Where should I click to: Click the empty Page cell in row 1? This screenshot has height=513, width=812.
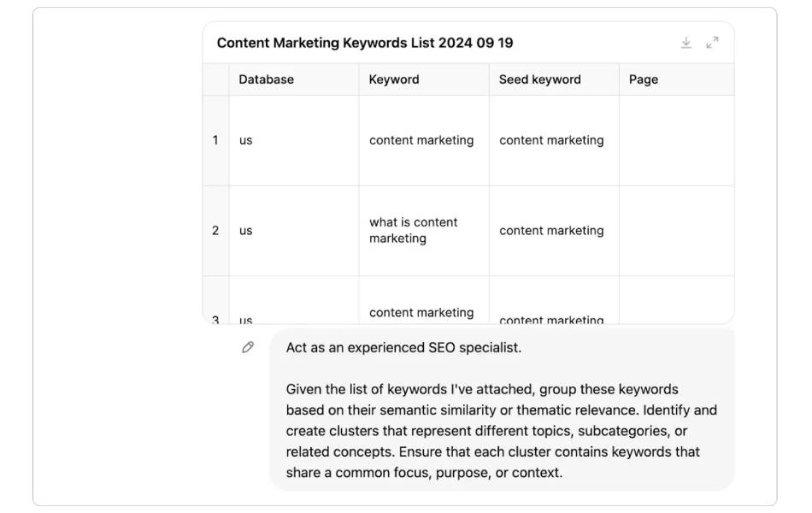(x=676, y=140)
